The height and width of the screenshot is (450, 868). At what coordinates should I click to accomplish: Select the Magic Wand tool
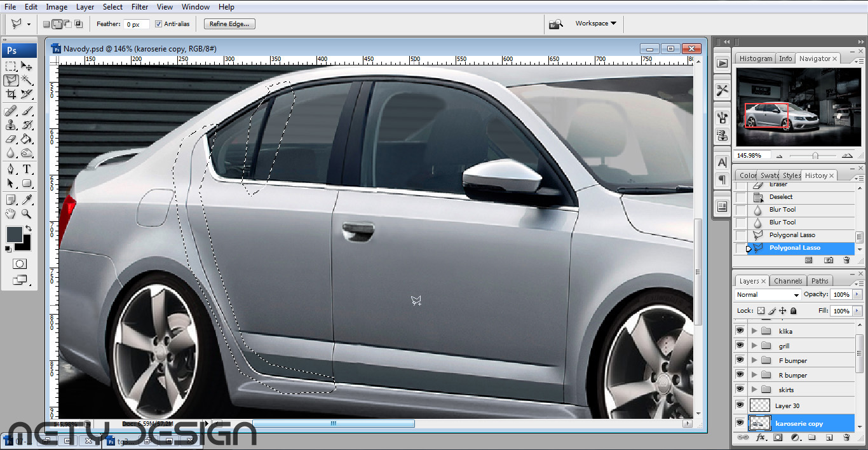[27, 80]
